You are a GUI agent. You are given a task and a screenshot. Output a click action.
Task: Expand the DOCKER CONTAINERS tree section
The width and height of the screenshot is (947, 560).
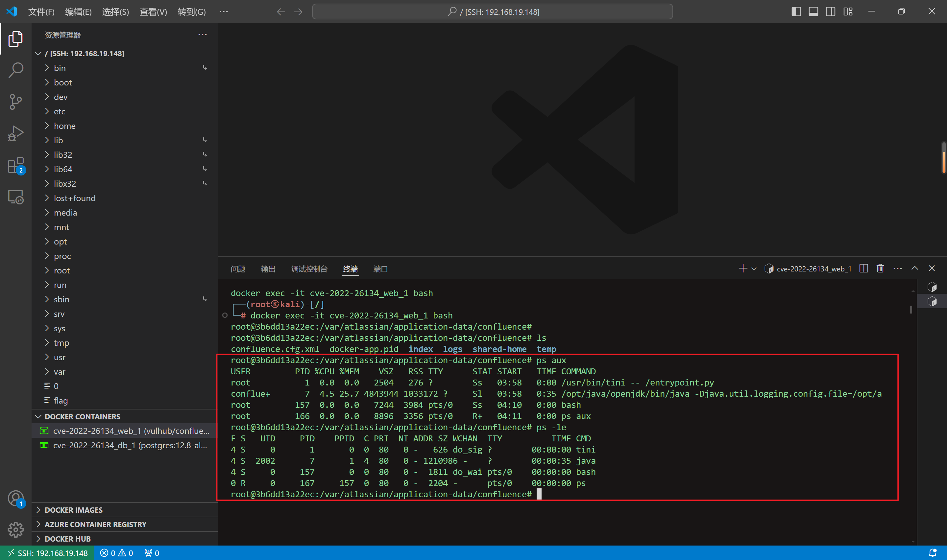(x=39, y=416)
